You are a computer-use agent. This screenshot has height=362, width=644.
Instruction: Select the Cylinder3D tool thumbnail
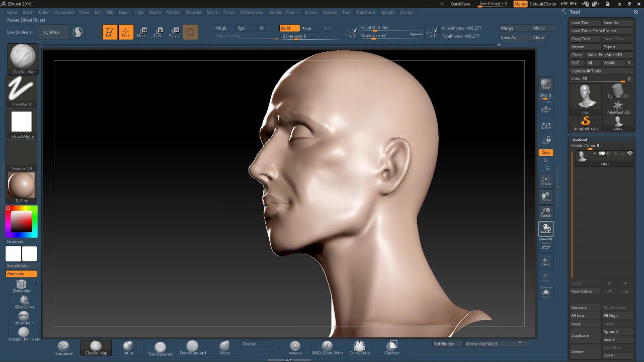(x=618, y=91)
